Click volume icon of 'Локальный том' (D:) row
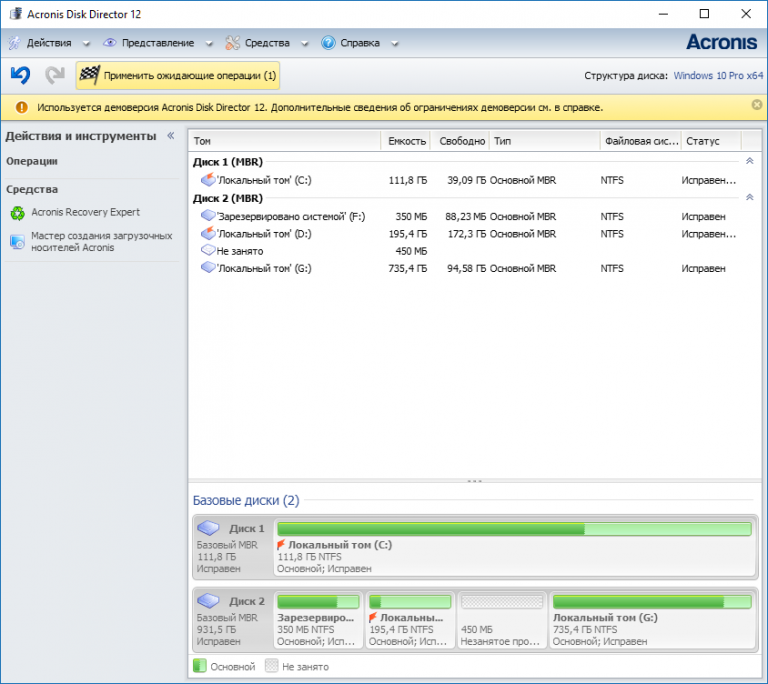Viewport: 768px width, 684px height. click(x=208, y=233)
